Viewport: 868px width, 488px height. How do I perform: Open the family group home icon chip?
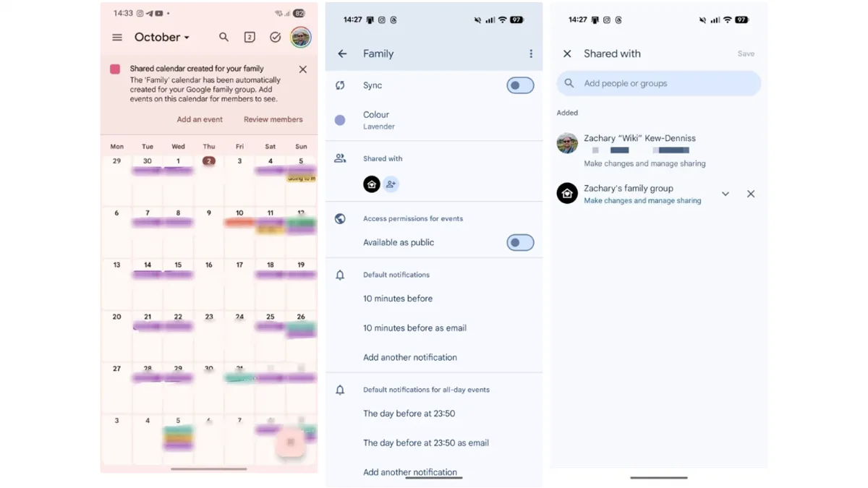click(372, 184)
